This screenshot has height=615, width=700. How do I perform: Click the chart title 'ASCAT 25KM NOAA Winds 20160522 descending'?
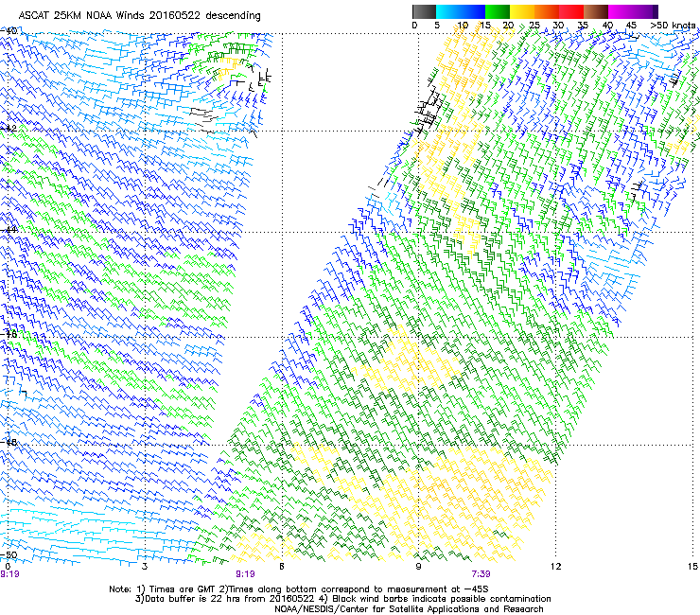pos(139,15)
